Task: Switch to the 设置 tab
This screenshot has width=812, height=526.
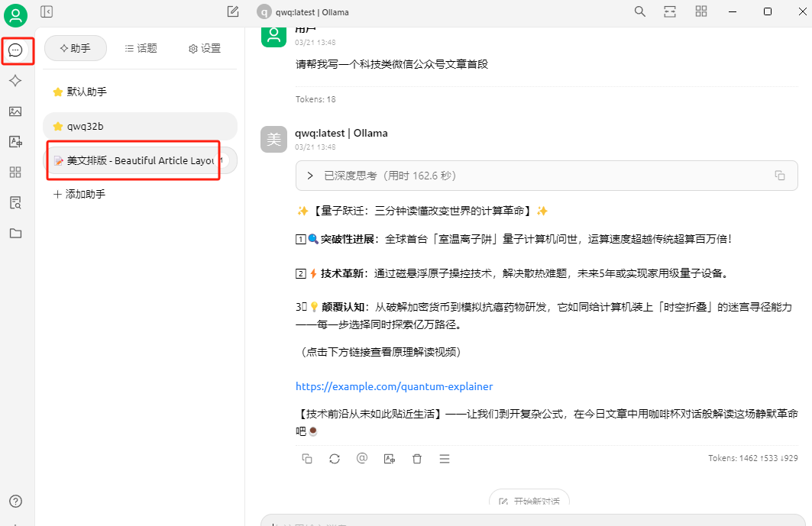Action: [x=205, y=48]
